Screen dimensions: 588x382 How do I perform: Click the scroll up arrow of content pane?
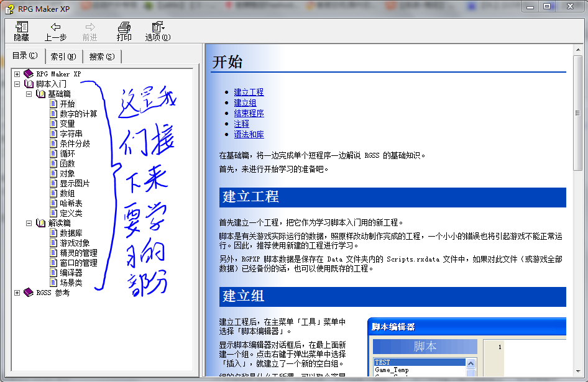coord(577,50)
